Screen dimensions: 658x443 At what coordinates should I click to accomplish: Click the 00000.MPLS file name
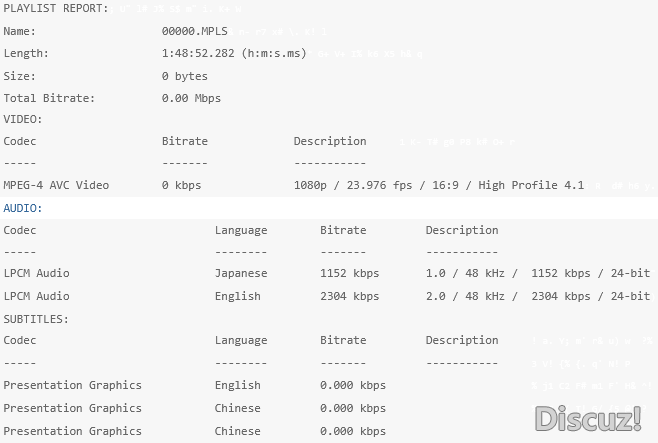pos(194,31)
